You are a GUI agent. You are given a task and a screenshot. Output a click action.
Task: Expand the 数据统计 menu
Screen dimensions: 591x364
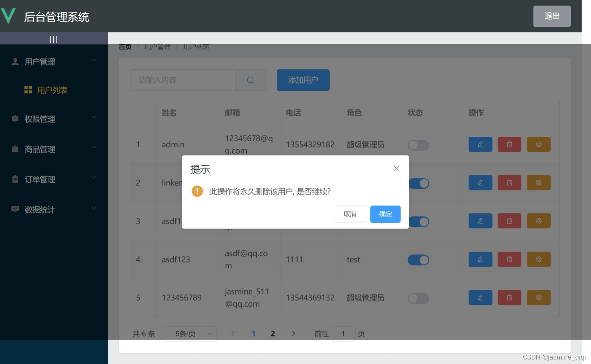click(x=54, y=209)
